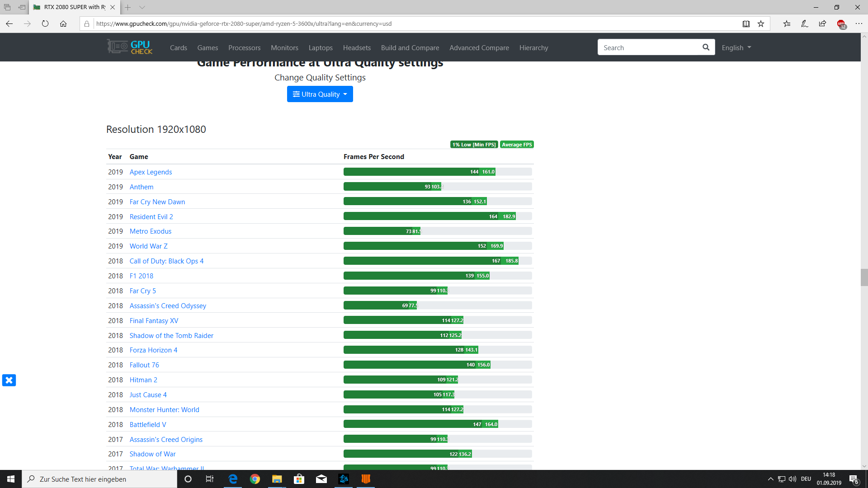868x488 pixels.
Task: Click the search magnifier icon
Action: coord(706,47)
